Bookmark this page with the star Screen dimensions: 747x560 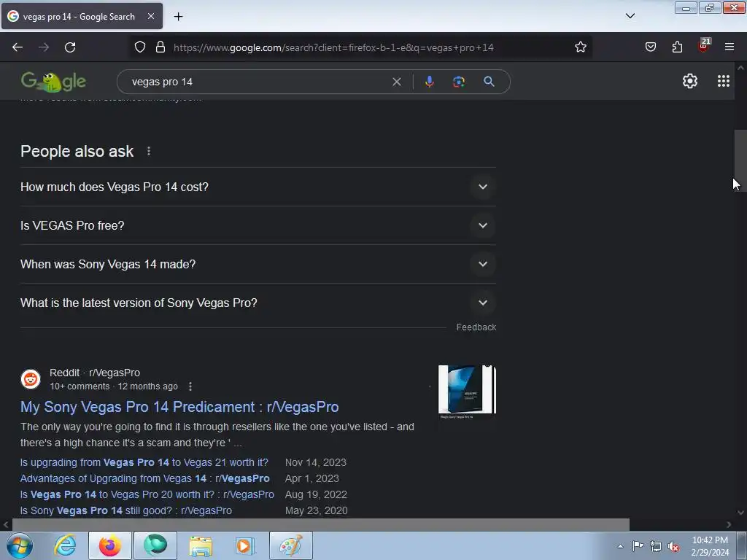580,47
